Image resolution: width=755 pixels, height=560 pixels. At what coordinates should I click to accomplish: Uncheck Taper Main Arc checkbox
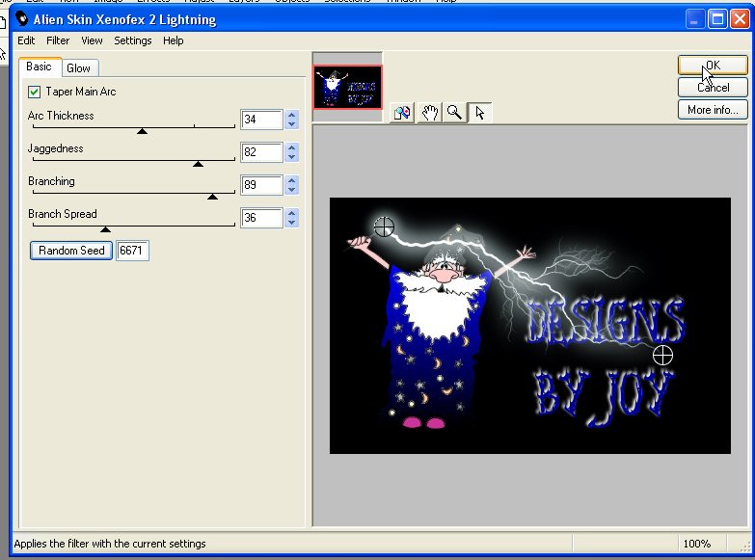[34, 92]
